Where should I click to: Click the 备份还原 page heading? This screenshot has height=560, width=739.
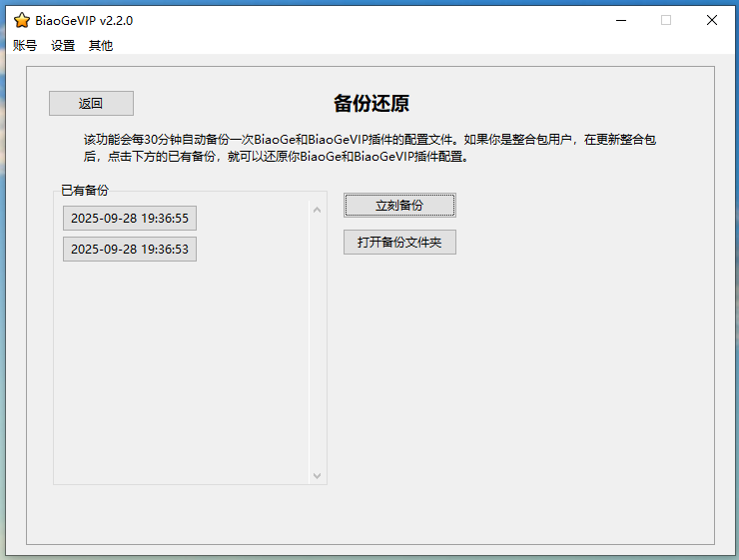(x=370, y=104)
